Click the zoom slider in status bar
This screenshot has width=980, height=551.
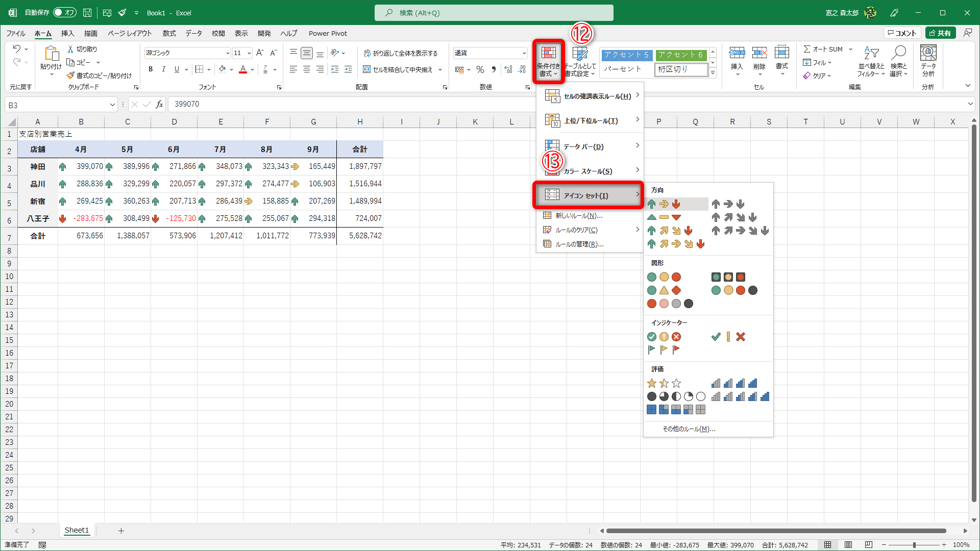point(914,545)
